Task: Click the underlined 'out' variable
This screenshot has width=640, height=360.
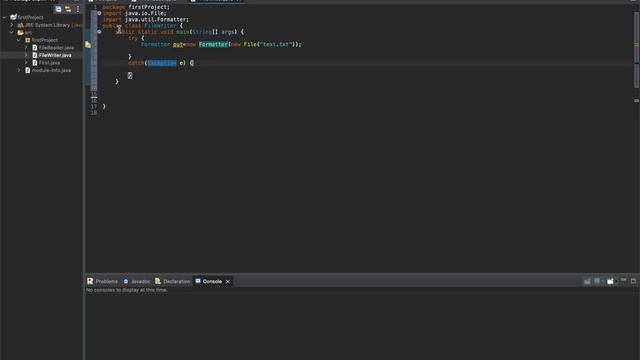Action: click(x=178, y=44)
